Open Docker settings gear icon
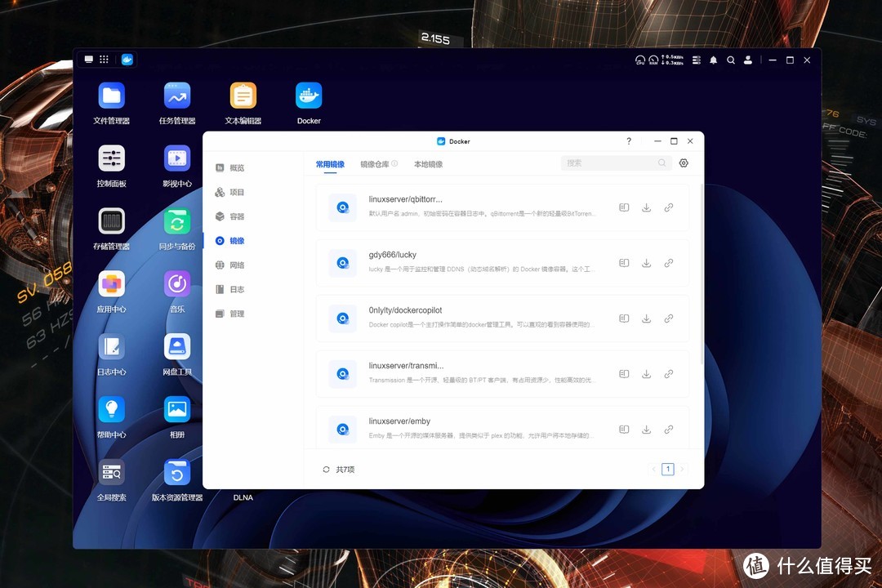 684,163
